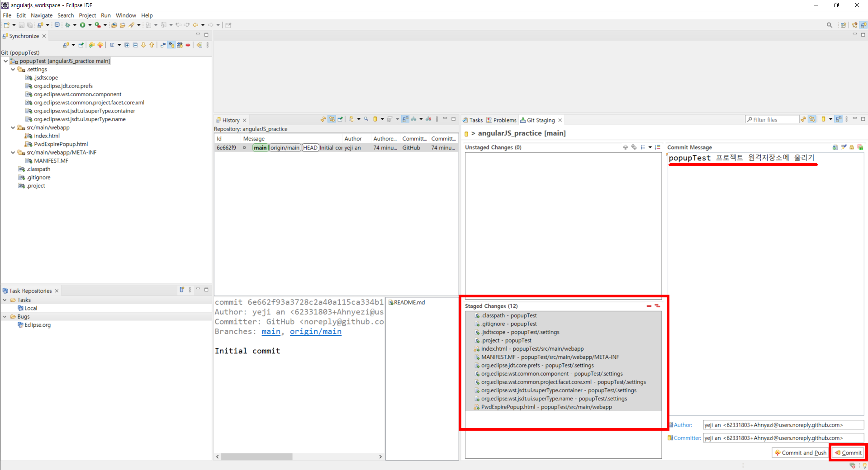Switch to the Tasks tab
868x470 pixels.
pyautogui.click(x=473, y=120)
